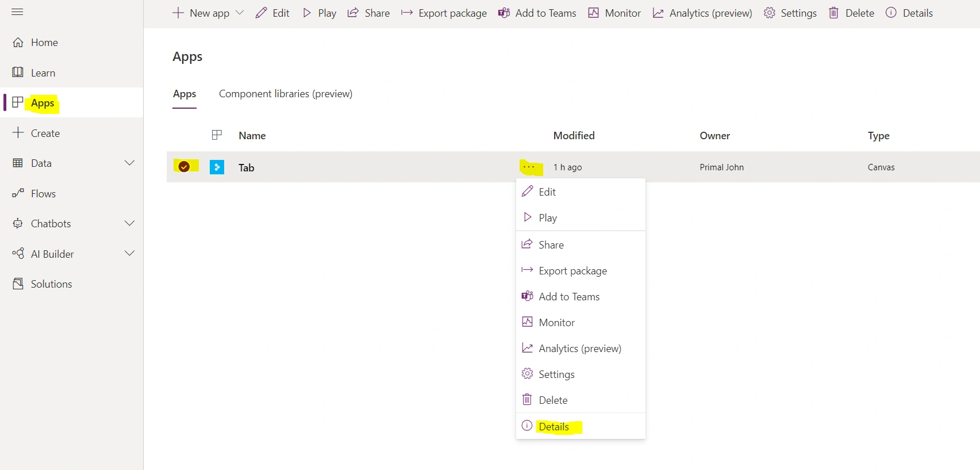Go to Apps in the sidebar
980x470 pixels.
click(71, 103)
